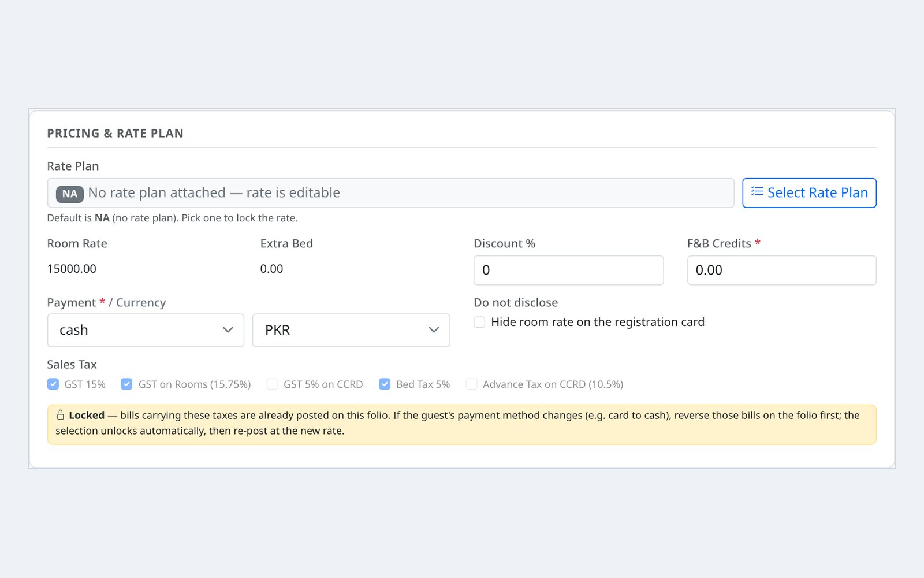
Task: Click into the F&B Credits field
Action: 781,270
